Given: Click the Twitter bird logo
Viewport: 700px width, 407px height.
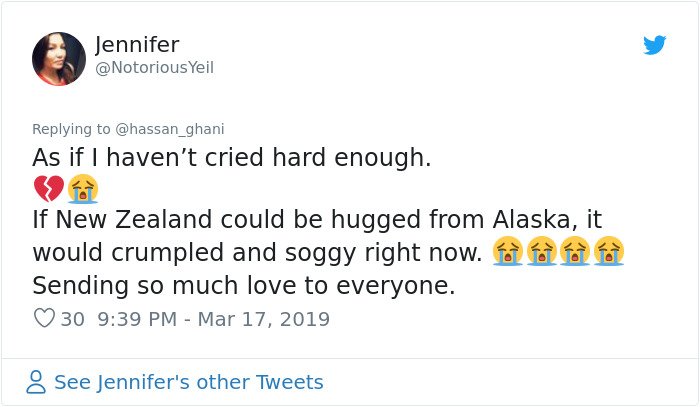Looking at the screenshot, I should click(x=654, y=45).
